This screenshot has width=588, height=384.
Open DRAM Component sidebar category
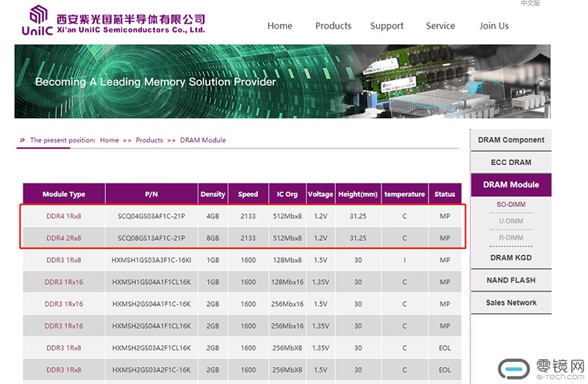tap(511, 140)
